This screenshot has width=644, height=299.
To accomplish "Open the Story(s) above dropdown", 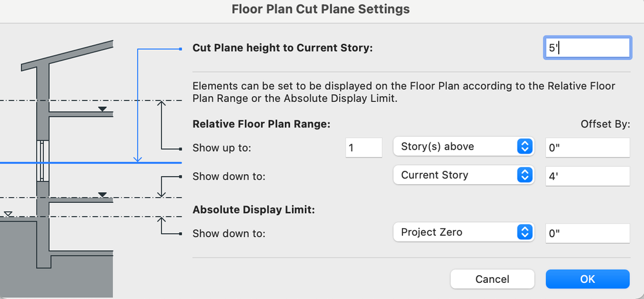I will pyautogui.click(x=463, y=147).
